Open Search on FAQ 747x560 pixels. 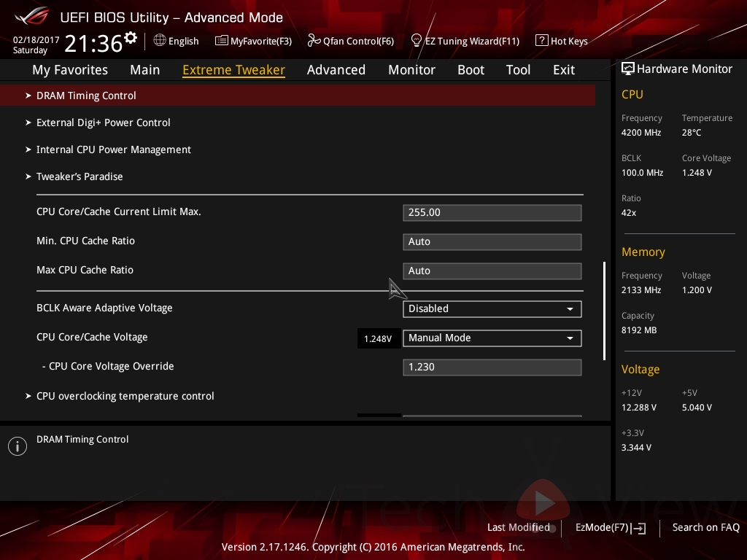(x=705, y=528)
